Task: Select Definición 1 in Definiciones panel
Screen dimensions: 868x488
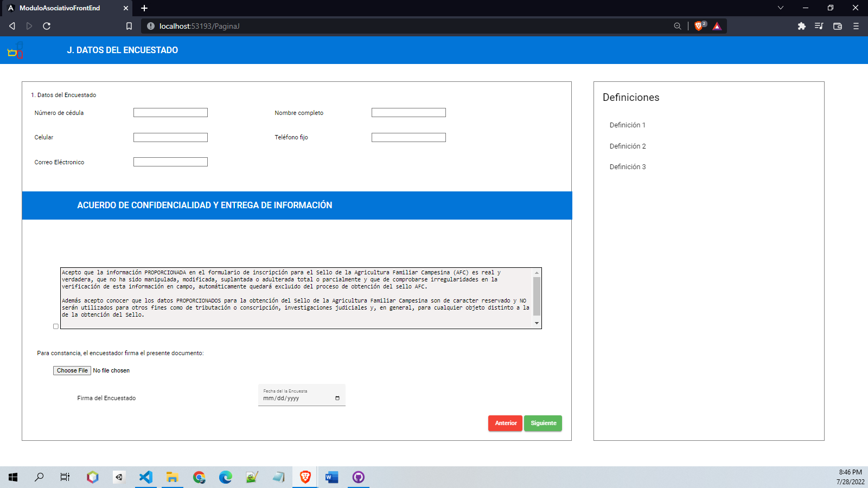Action: coord(627,125)
